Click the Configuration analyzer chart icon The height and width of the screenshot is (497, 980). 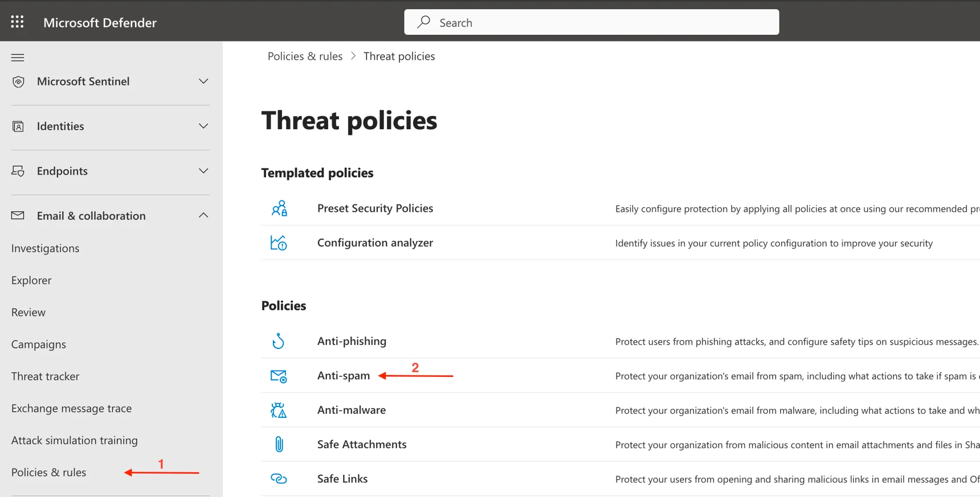click(x=279, y=243)
